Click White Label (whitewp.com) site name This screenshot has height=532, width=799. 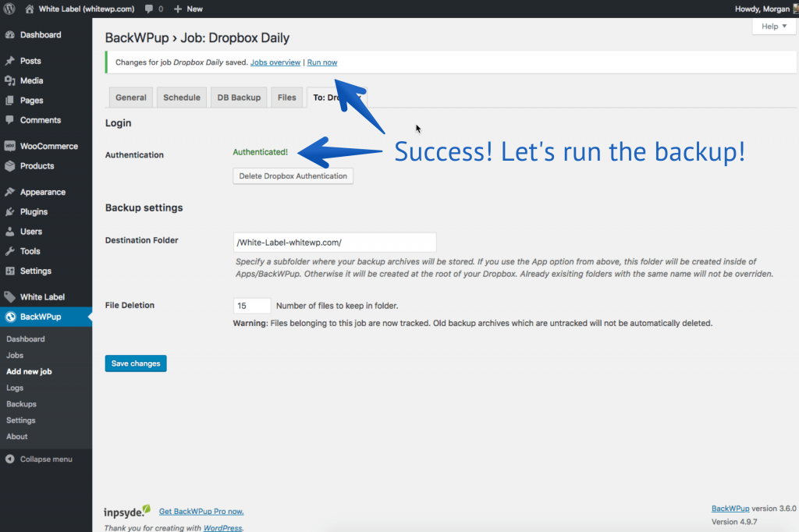tap(87, 9)
